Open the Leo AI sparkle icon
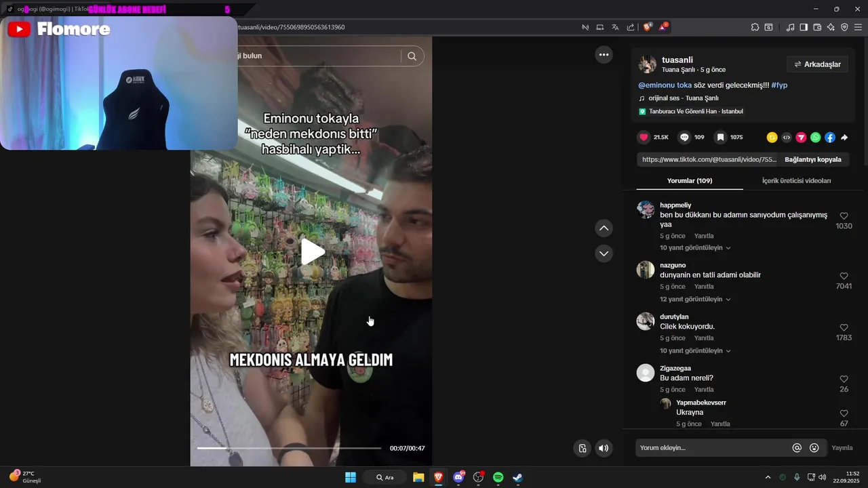 (831, 27)
